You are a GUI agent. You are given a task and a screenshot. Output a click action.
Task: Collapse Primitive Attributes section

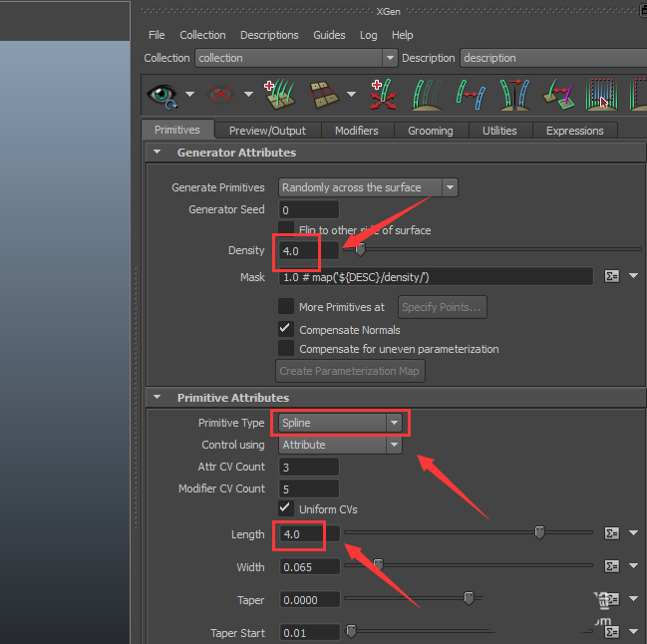[x=157, y=397]
